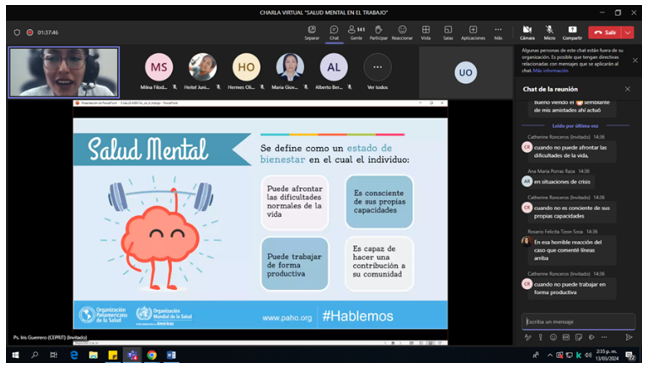648x365 pixels.
Task: Click message 'en situaciones de crisis'
Action: click(x=562, y=181)
